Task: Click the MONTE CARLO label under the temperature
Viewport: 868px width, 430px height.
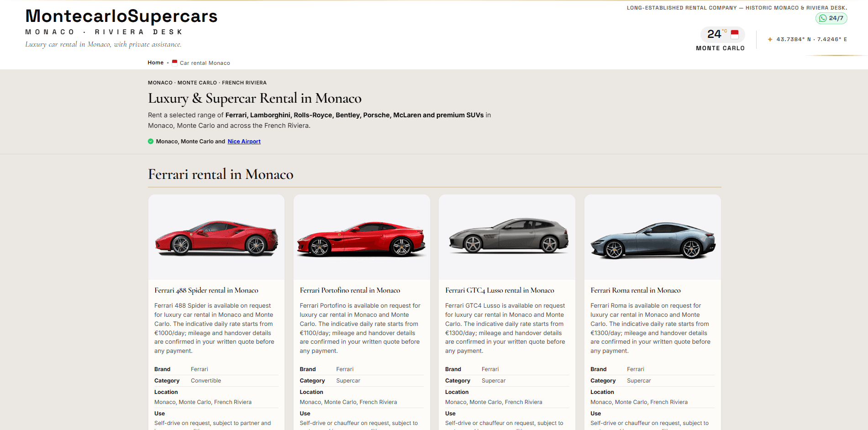Action: pos(721,48)
